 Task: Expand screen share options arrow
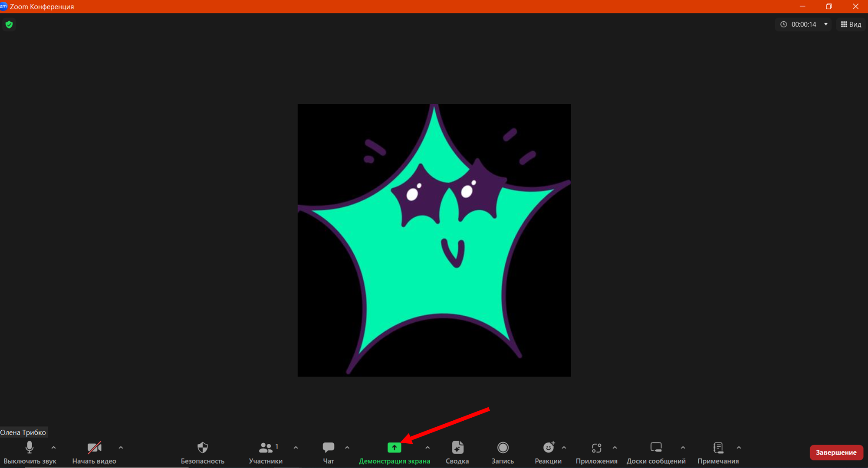[427, 447]
